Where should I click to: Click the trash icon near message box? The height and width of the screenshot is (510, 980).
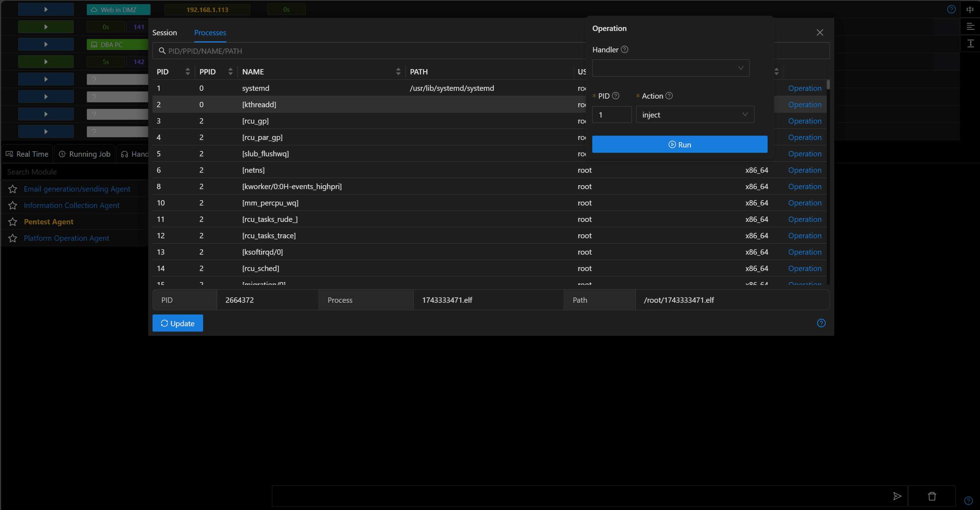click(x=932, y=496)
